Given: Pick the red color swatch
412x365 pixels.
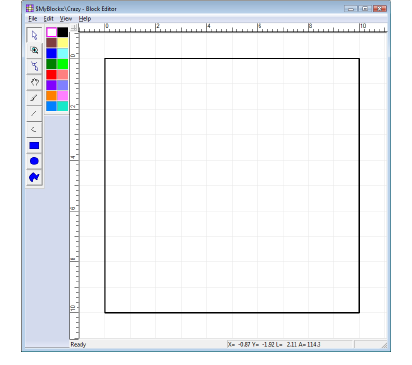Looking at the screenshot, I should point(51,74).
